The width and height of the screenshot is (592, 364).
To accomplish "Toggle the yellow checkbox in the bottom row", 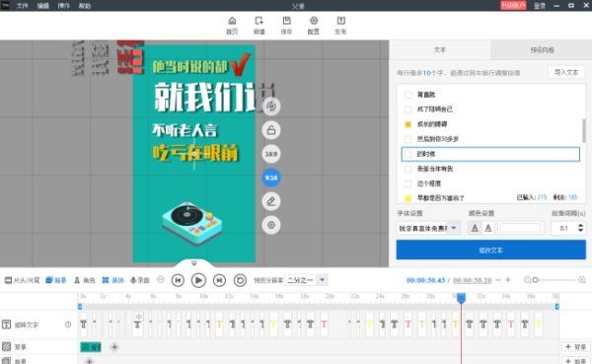I will point(407,198).
